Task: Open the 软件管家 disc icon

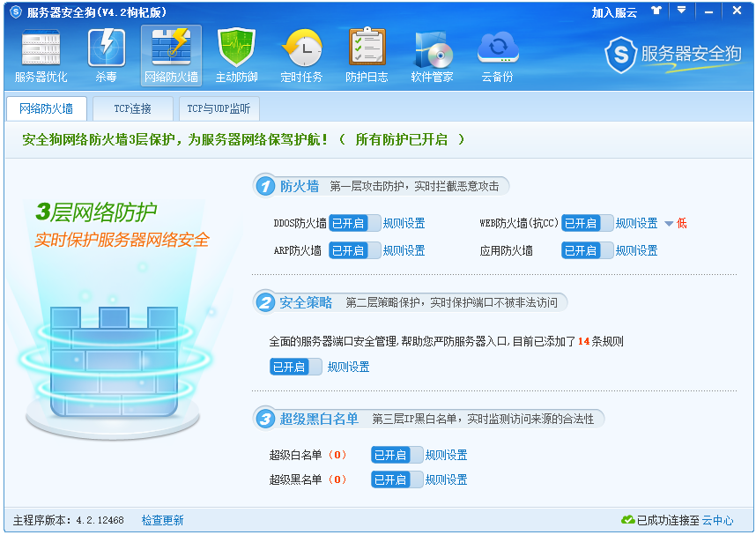Action: point(432,56)
